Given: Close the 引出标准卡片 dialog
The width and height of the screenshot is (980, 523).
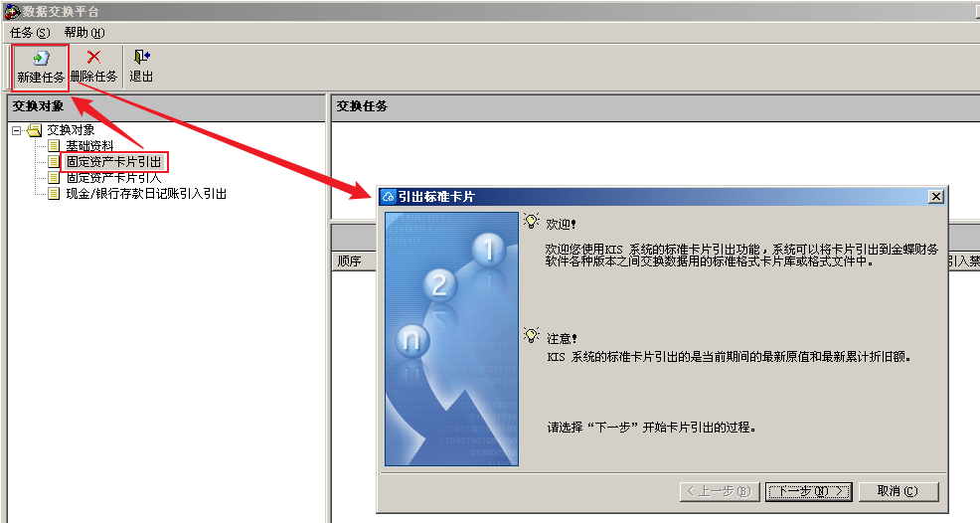Looking at the screenshot, I should tap(935, 197).
